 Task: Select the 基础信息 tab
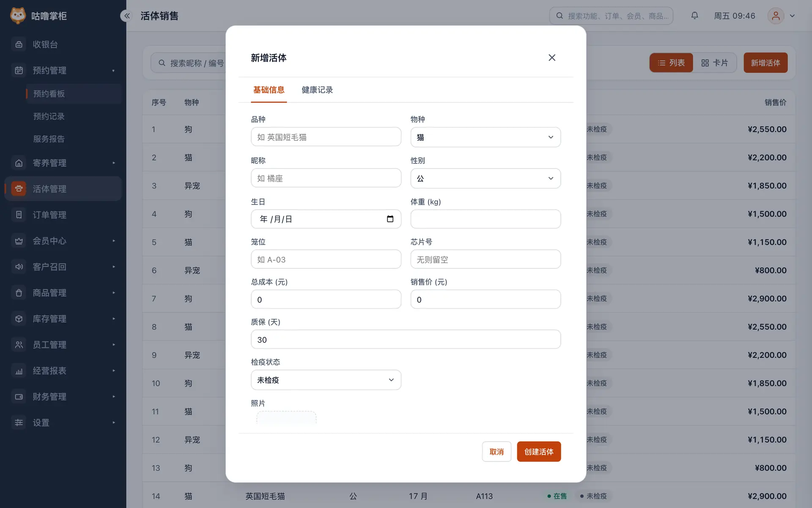[x=269, y=90]
